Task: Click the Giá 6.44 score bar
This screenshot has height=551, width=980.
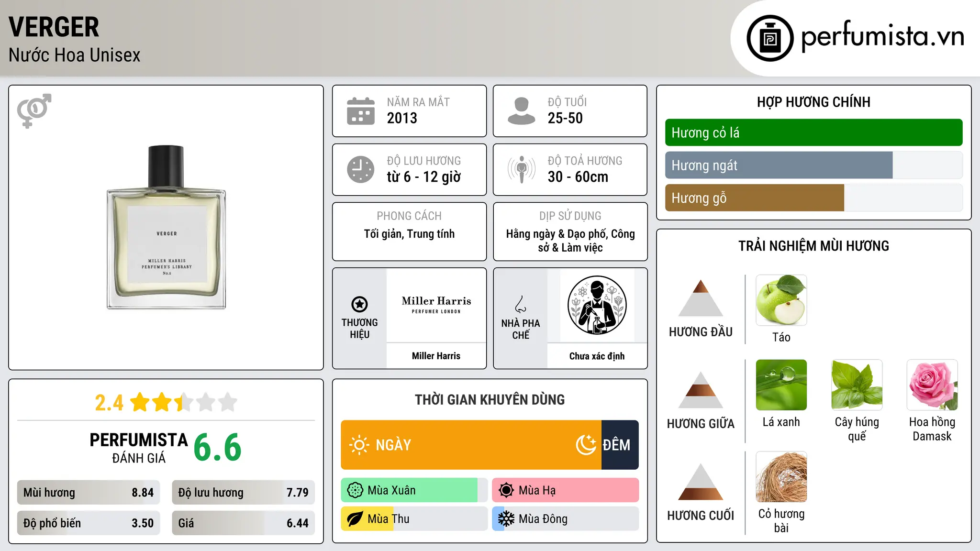Action: [x=243, y=523]
